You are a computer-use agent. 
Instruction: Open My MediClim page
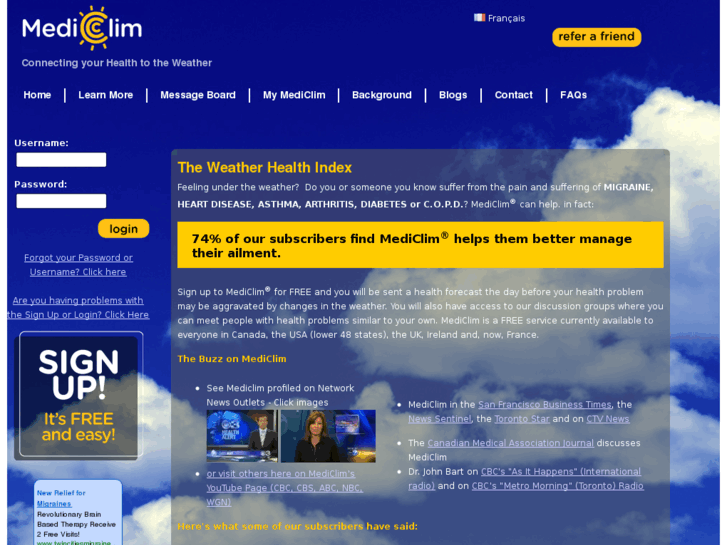pyautogui.click(x=294, y=95)
